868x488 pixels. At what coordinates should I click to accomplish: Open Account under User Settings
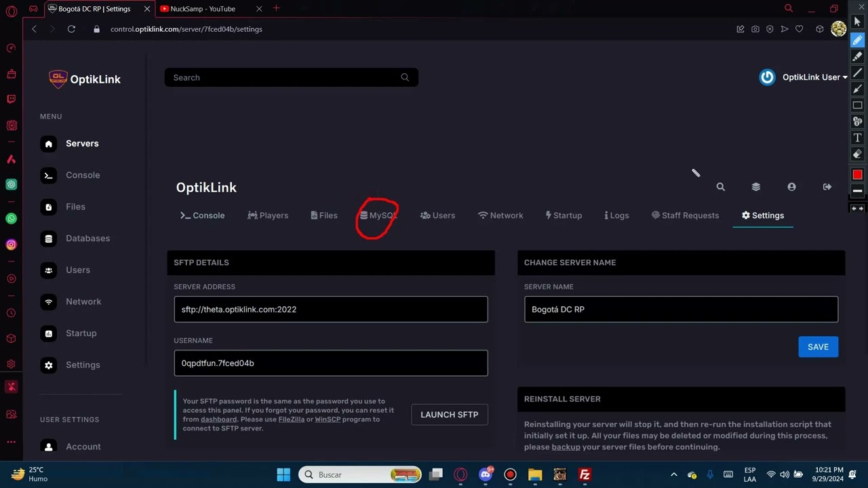click(71, 447)
